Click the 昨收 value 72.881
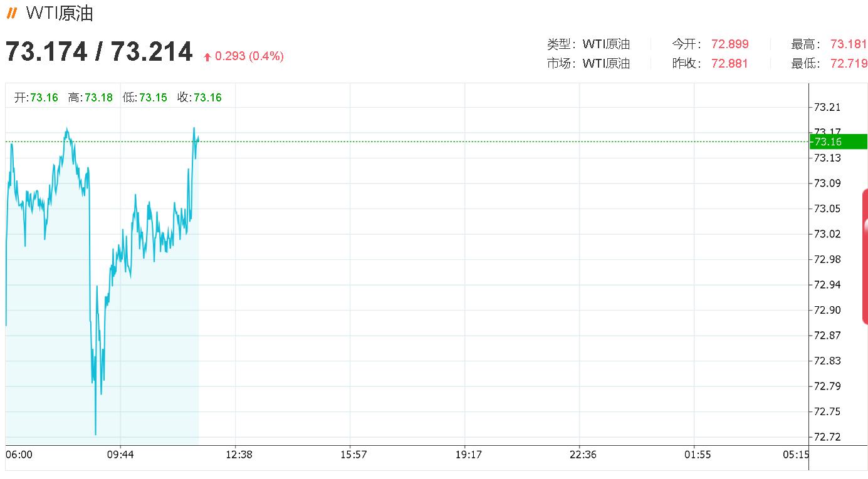 pos(729,63)
